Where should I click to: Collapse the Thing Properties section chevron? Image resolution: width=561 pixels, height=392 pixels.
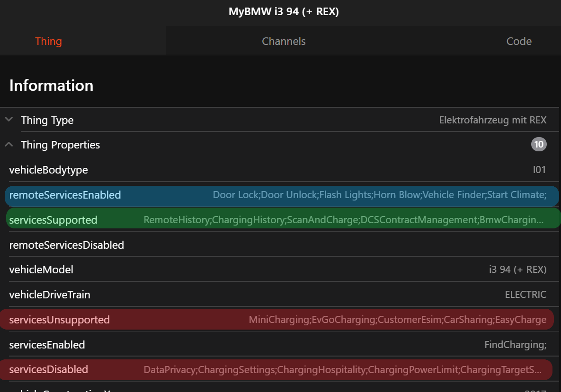9,145
